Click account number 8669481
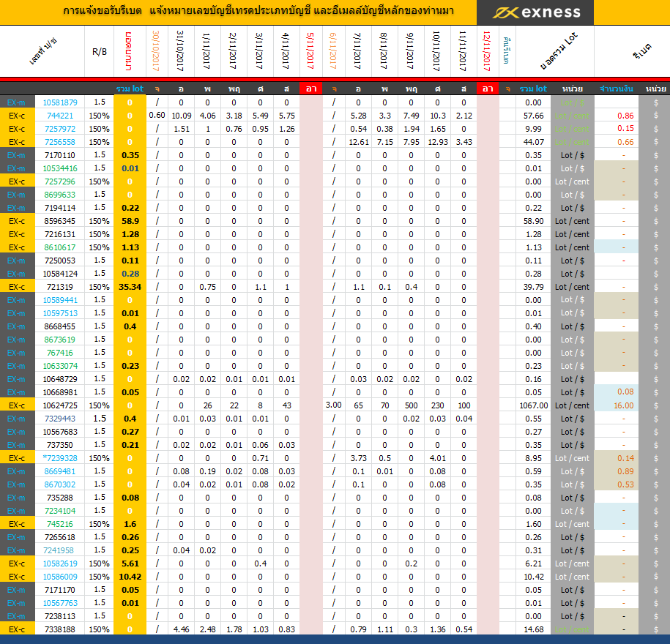The image size is (670, 644). [60, 471]
